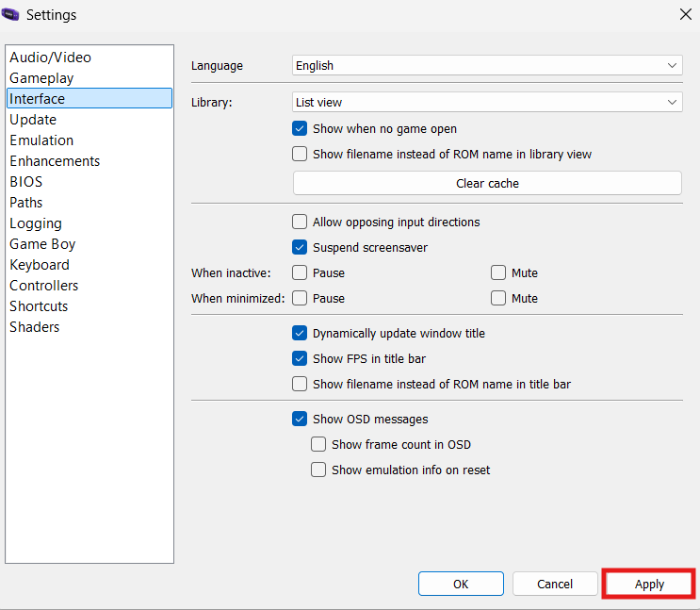
Task: Switch to Enhancements settings
Action: click(x=90, y=161)
